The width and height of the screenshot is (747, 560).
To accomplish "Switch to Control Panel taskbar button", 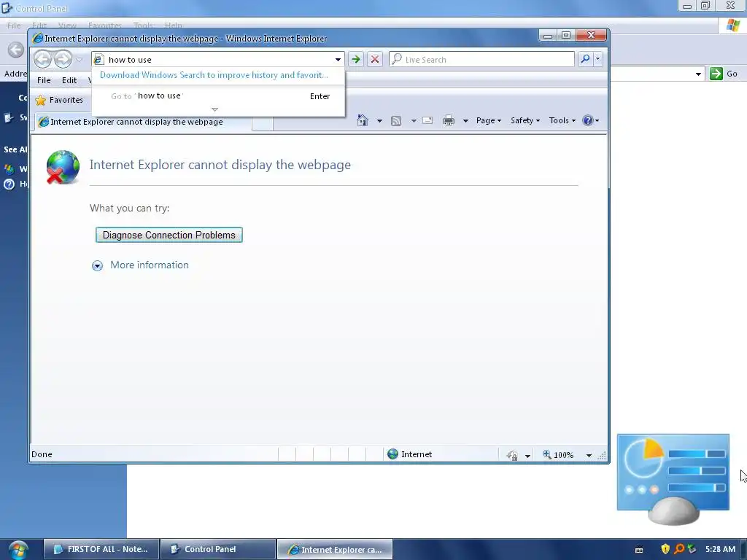I will [218, 550].
